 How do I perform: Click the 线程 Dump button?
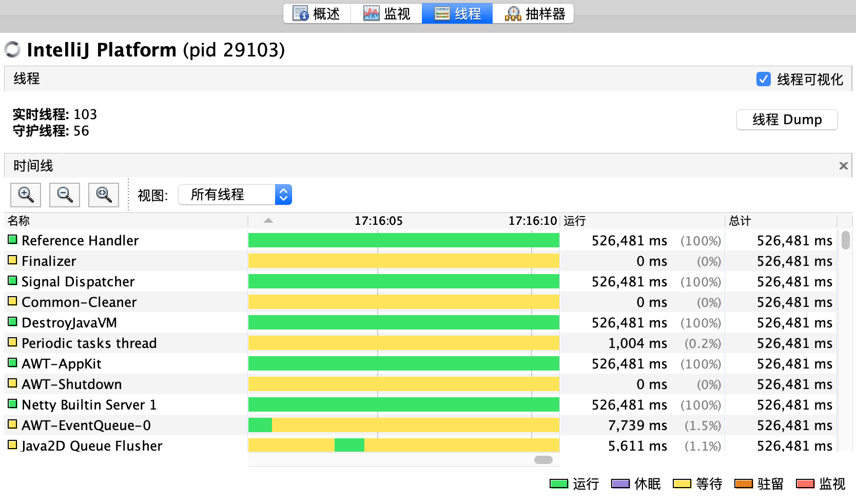(x=787, y=120)
